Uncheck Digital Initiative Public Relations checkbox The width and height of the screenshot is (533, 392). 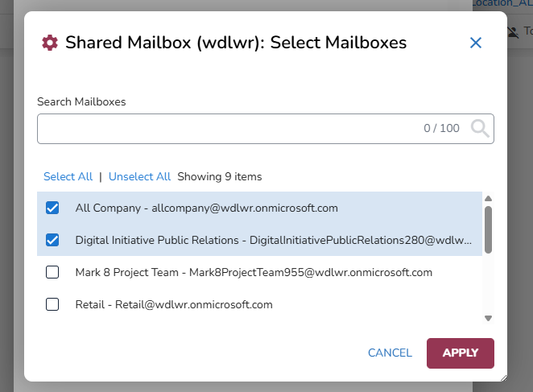52,240
